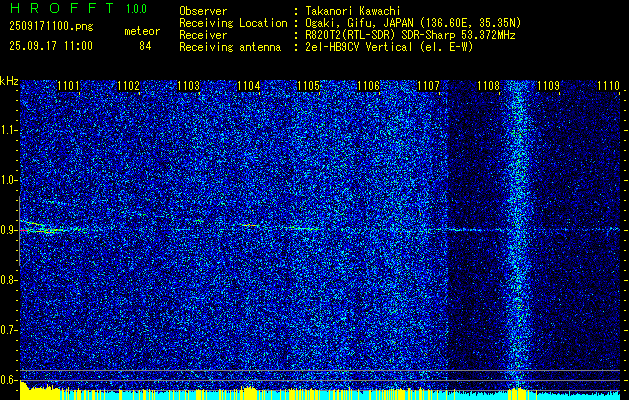
Task: Click the meteor count 84
Action: tap(145, 46)
